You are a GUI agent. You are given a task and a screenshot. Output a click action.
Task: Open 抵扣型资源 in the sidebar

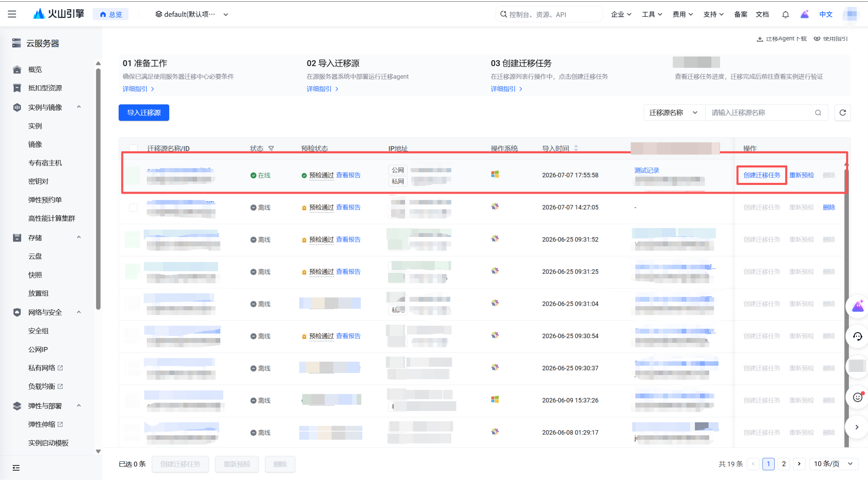point(45,88)
